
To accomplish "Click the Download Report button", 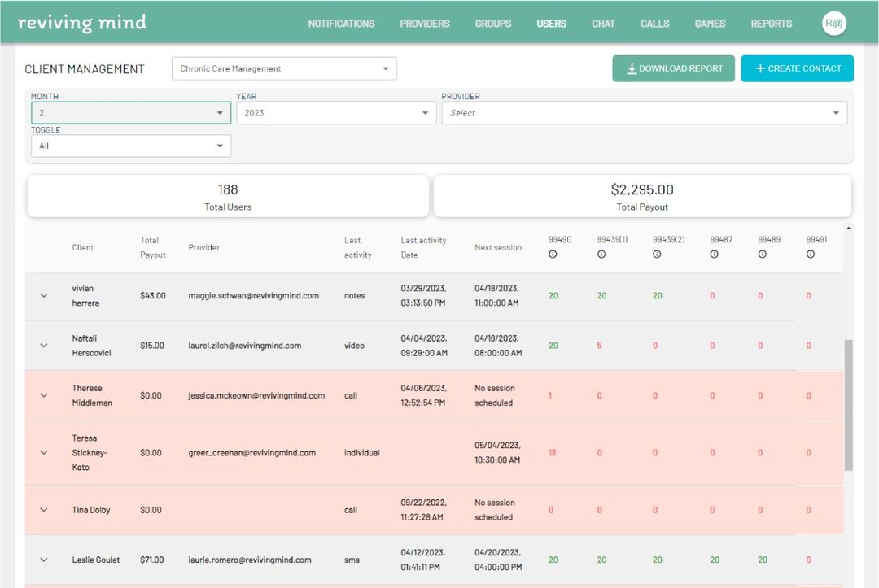I will pos(673,68).
